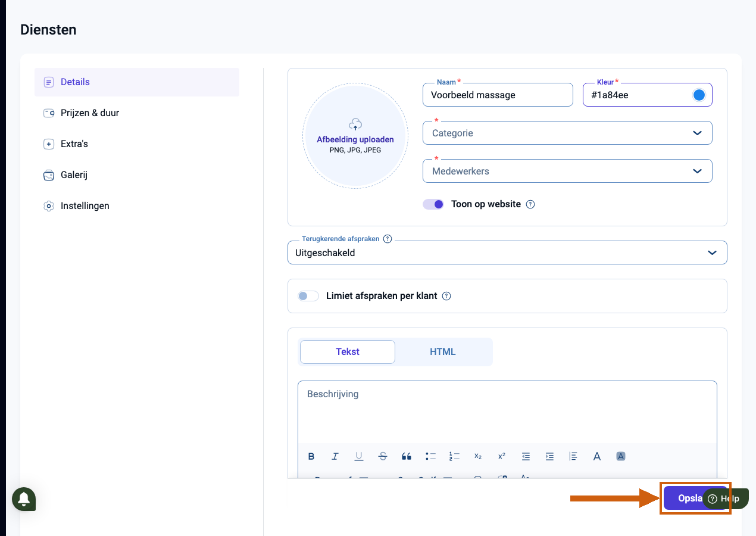Open the Instellingen section

(137, 206)
